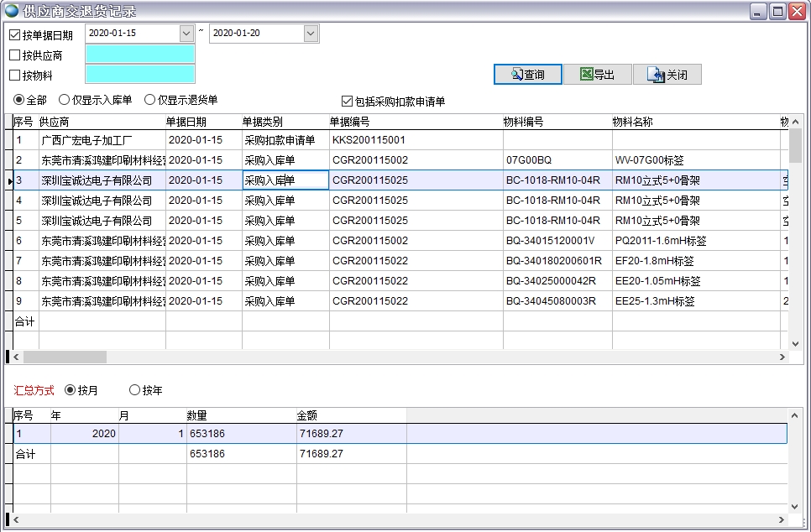This screenshot has width=811, height=532.
Task: Open the start date 2020-01-15 dropdown
Action: tap(186, 33)
